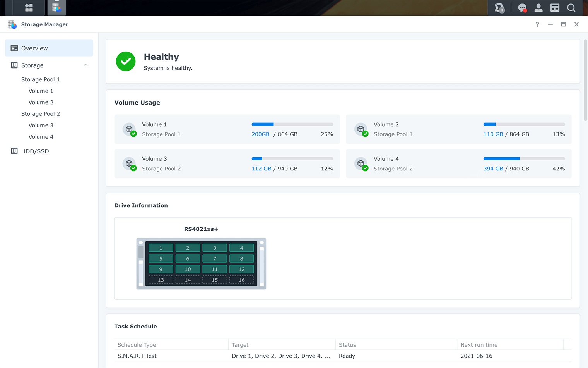This screenshot has height=368, width=588.
Task: Click the pilot pause status icon
Action: (x=499, y=8)
